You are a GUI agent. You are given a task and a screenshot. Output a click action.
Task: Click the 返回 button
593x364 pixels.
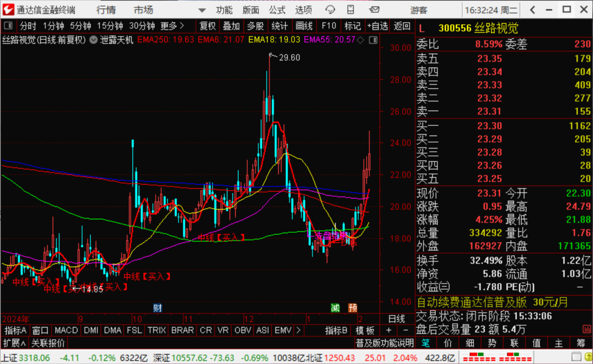pos(402,26)
